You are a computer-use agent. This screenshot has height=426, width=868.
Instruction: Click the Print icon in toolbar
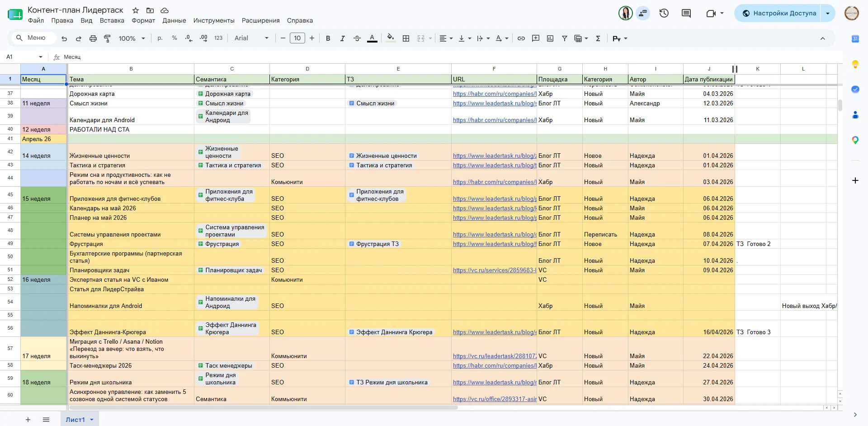pyautogui.click(x=93, y=38)
